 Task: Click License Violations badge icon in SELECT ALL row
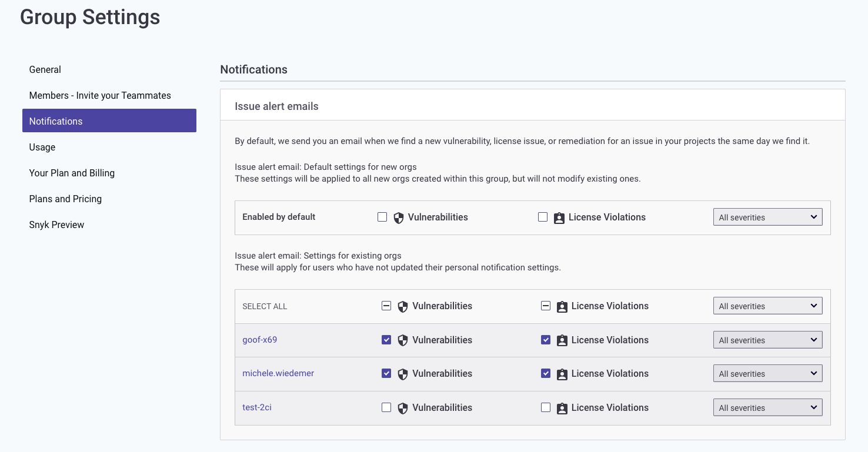562,307
